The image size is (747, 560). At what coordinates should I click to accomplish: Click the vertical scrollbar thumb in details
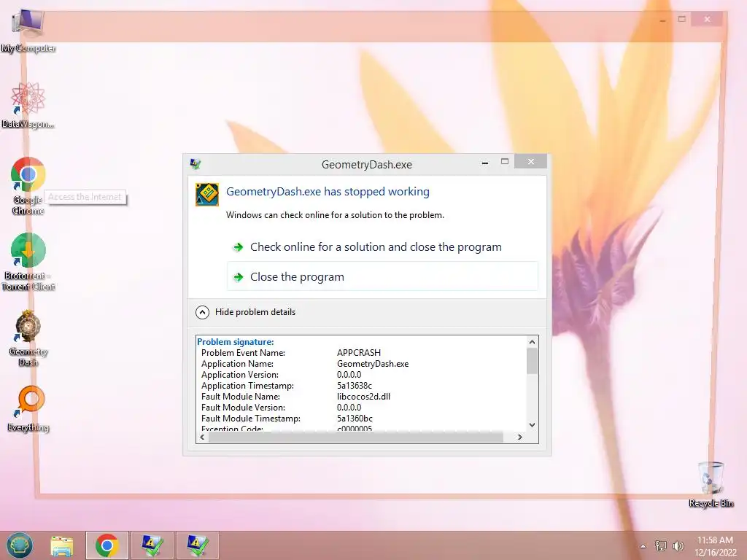(x=532, y=361)
